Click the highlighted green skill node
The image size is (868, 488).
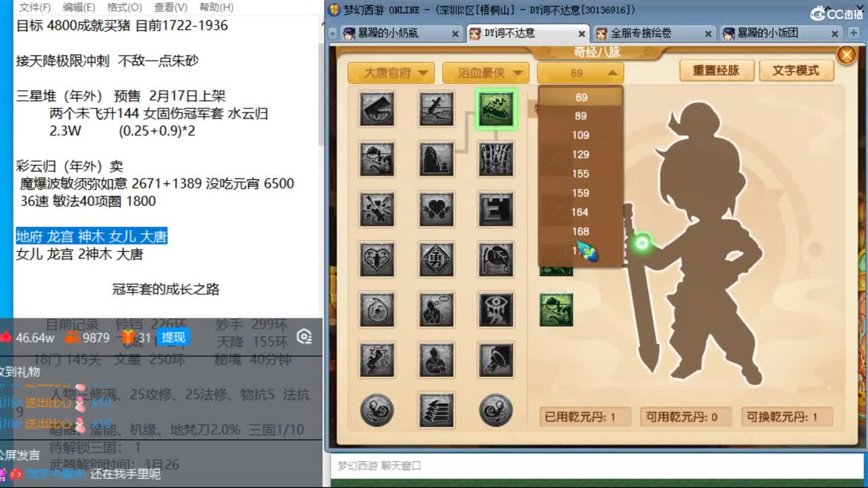pyautogui.click(x=496, y=108)
